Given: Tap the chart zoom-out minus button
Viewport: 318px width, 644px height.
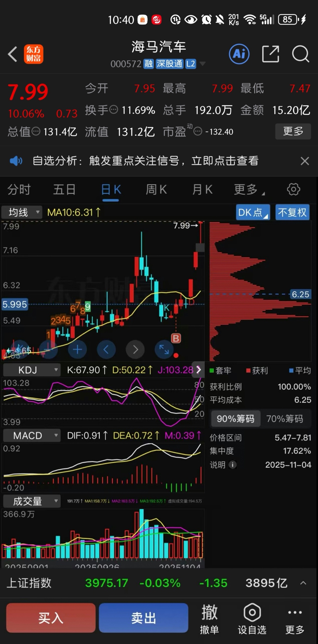Looking at the screenshot, I should [x=48, y=349].
